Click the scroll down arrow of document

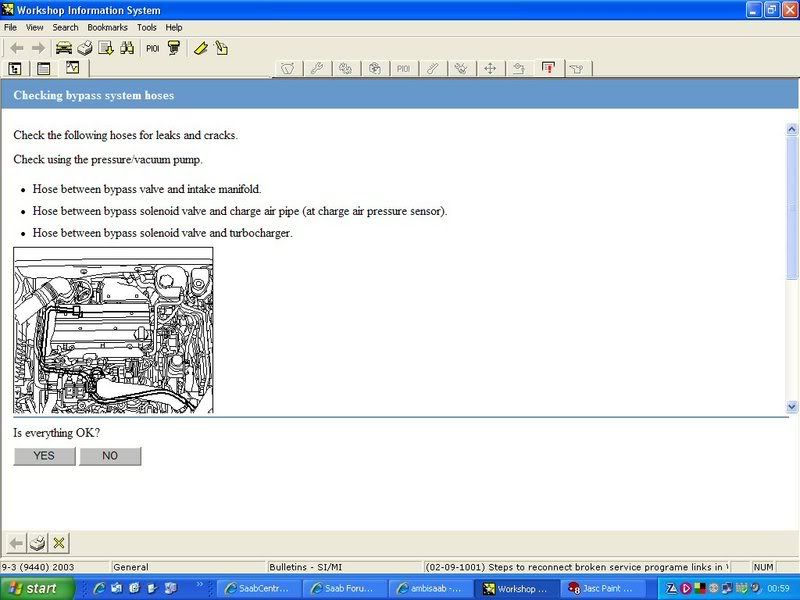[792, 407]
